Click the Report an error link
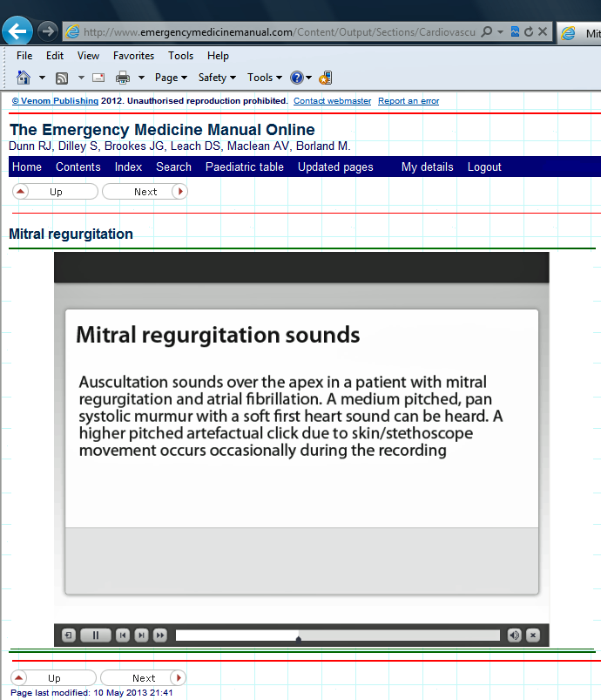601x700 pixels. pos(409,101)
